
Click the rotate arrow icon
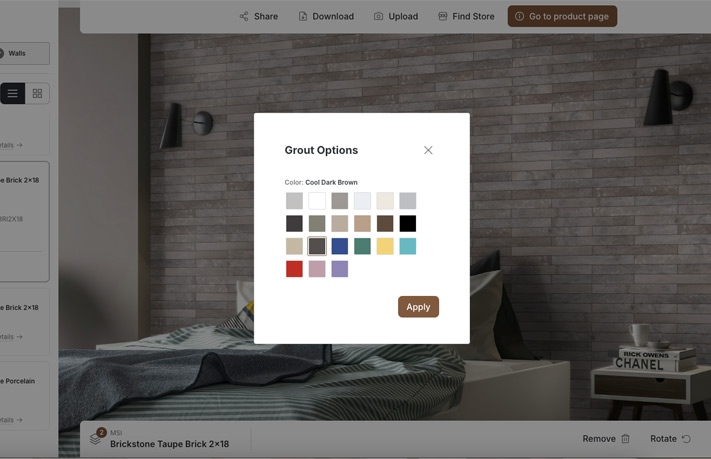(686, 439)
